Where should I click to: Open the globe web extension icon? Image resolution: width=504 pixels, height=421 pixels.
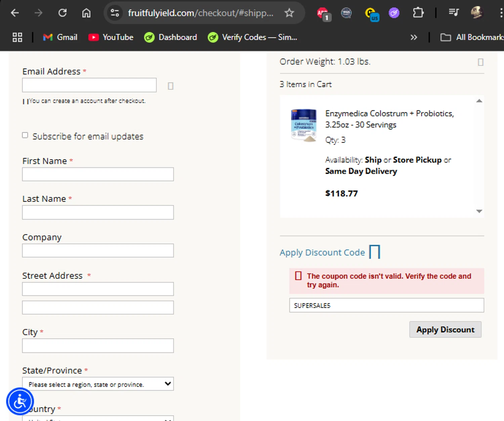[x=346, y=13]
